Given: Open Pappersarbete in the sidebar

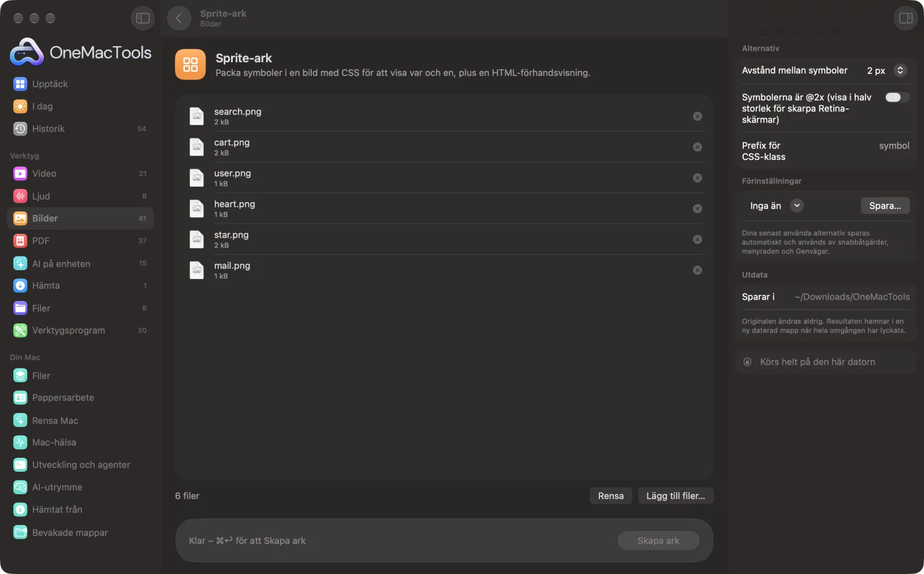Looking at the screenshot, I should [80, 398].
